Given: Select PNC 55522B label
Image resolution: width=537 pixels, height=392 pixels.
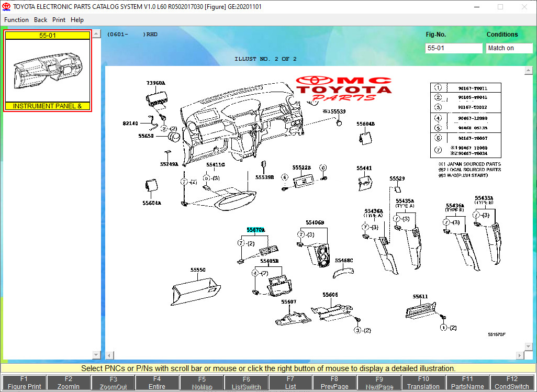Looking at the screenshot, I should tap(301, 168).
